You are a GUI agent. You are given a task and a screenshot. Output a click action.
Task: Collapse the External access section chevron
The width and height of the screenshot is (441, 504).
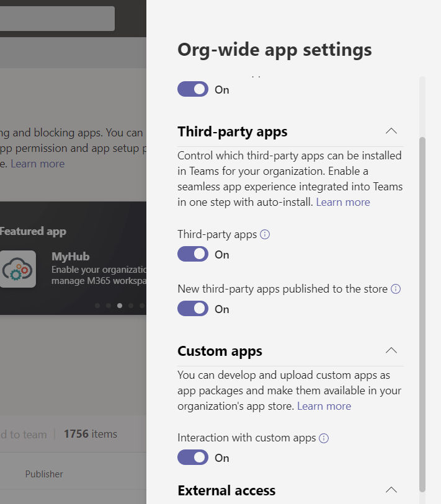[x=391, y=490]
